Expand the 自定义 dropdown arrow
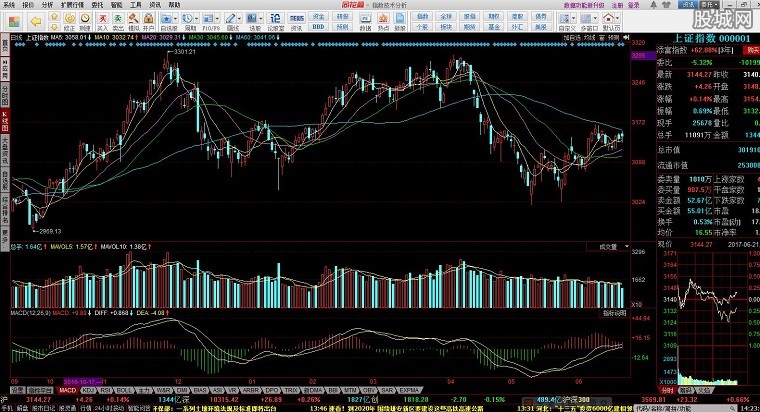This screenshot has height=412, width=760. coord(574,18)
